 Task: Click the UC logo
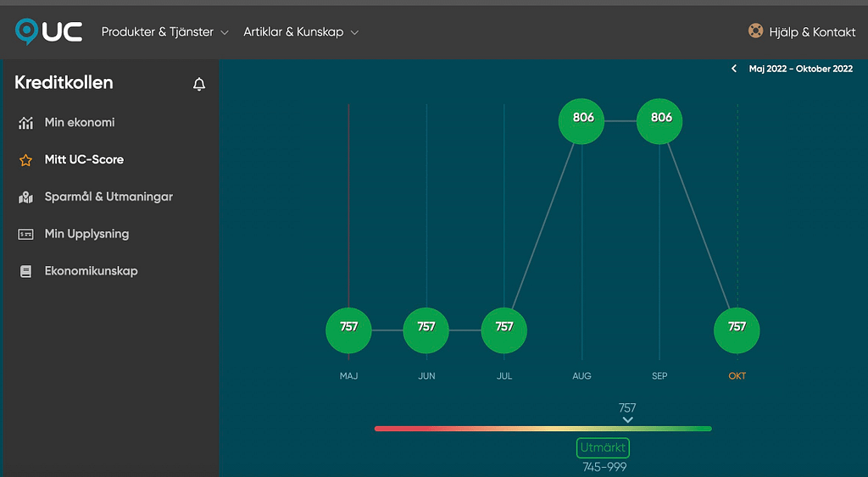click(48, 31)
